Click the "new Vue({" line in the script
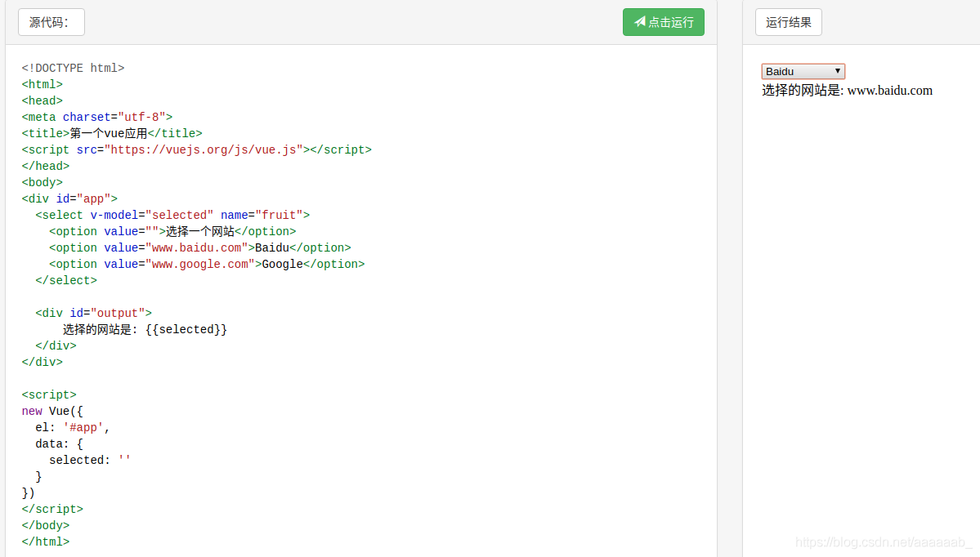This screenshot has height=557, width=980. pyautogui.click(x=52, y=411)
